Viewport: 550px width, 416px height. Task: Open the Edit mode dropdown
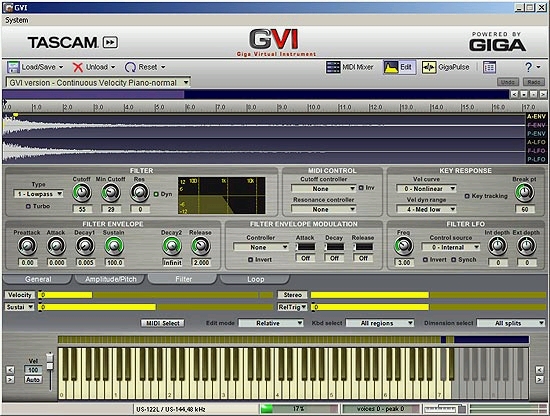271,323
